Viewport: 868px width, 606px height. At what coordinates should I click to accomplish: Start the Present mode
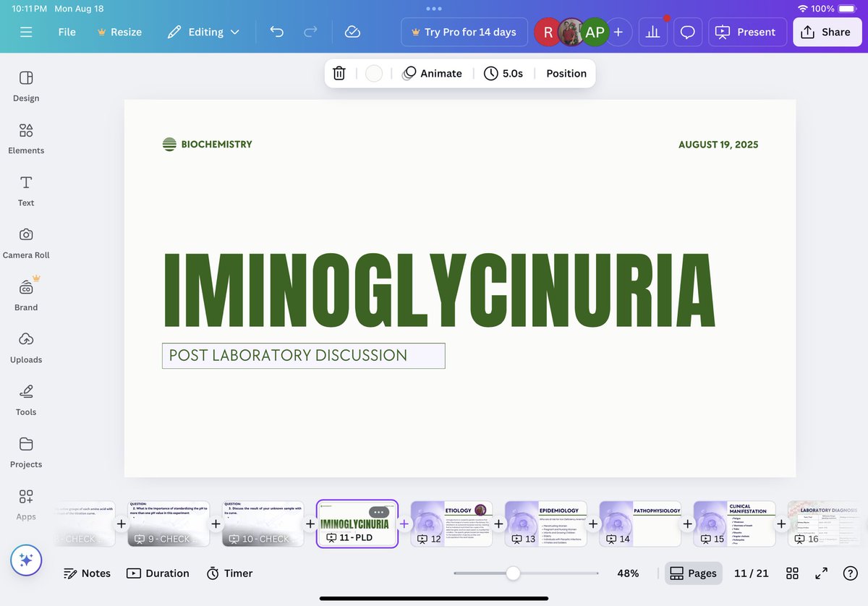click(x=747, y=32)
